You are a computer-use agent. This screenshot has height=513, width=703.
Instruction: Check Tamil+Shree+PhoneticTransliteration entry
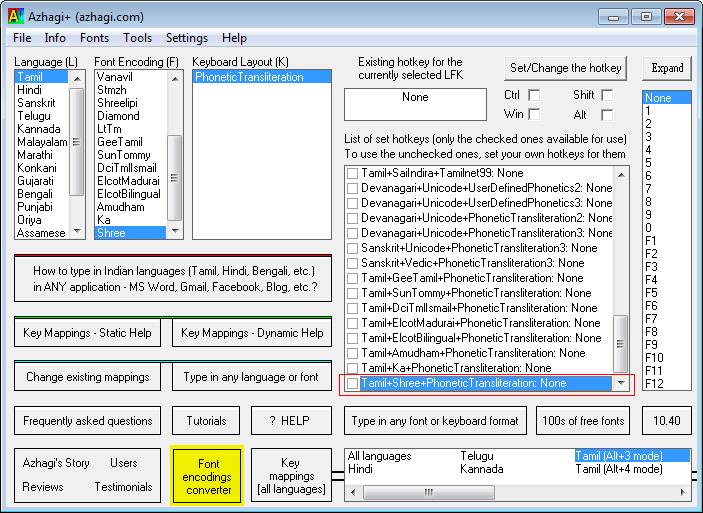pos(352,383)
